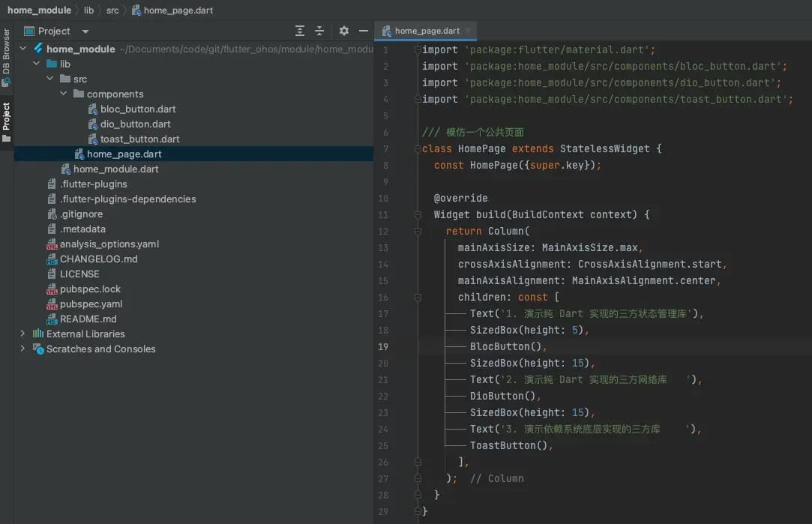Open the dio_button.dart file
The width and height of the screenshot is (812, 524).
click(x=135, y=124)
